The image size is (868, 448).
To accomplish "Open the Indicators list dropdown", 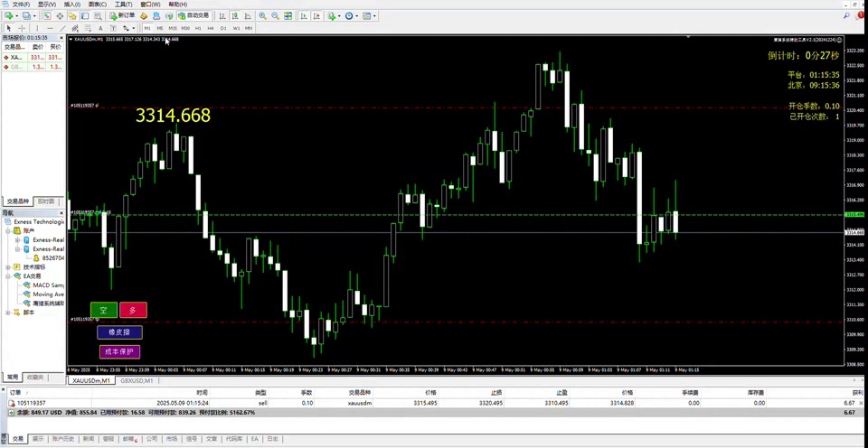I will coord(334,16).
